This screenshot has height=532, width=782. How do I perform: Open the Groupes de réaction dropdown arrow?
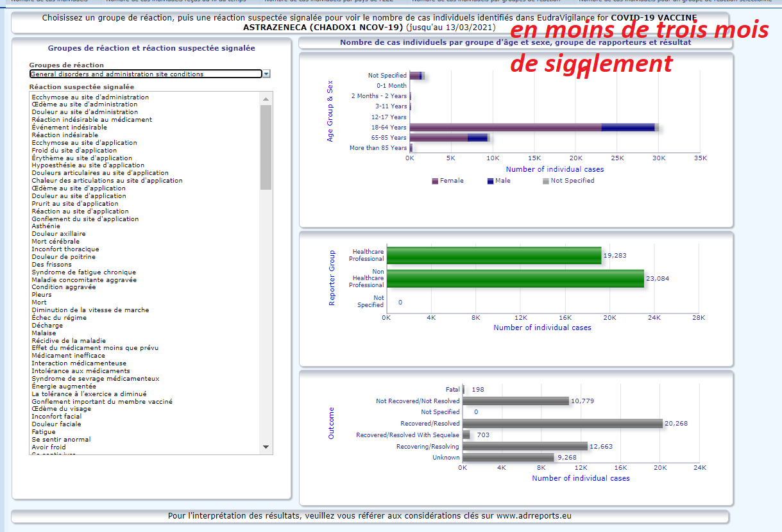tap(266, 74)
